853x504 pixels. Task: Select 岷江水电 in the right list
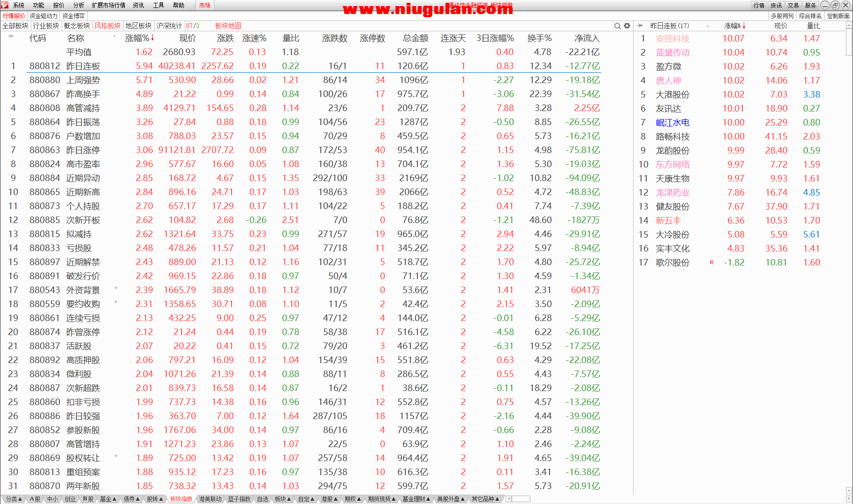(672, 123)
